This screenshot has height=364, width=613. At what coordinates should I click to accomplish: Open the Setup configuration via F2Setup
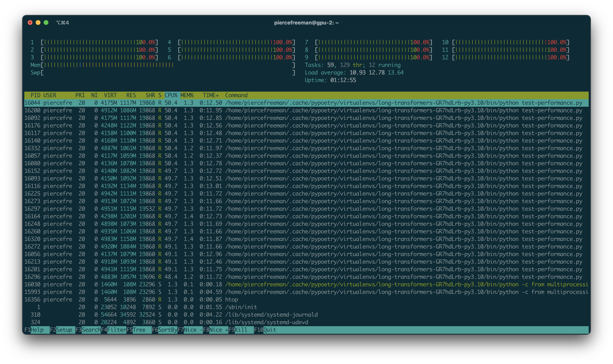tap(61, 330)
